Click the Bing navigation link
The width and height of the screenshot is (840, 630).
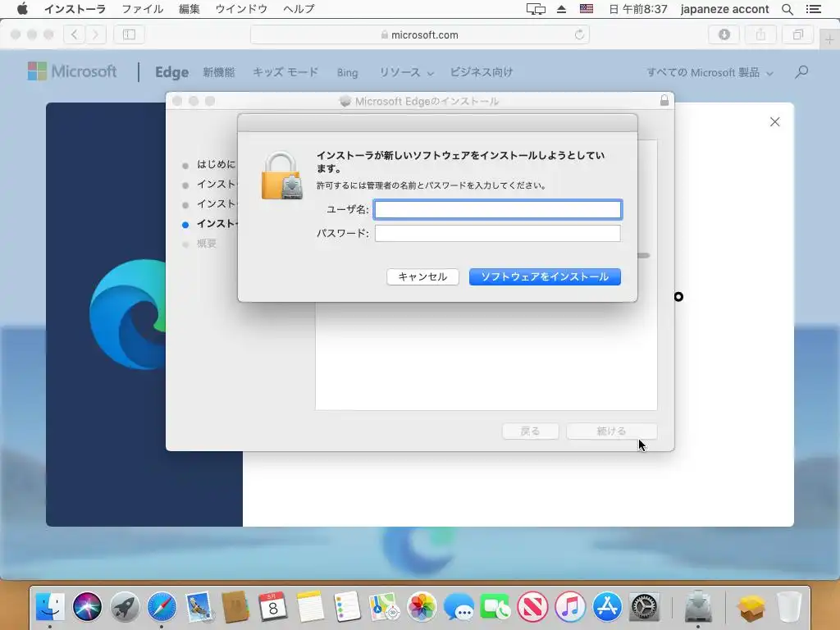tap(347, 73)
